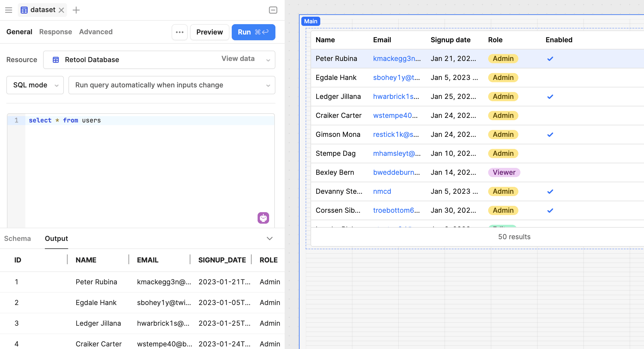This screenshot has height=349, width=644.
Task: Switch to the Response tab
Action: (55, 32)
